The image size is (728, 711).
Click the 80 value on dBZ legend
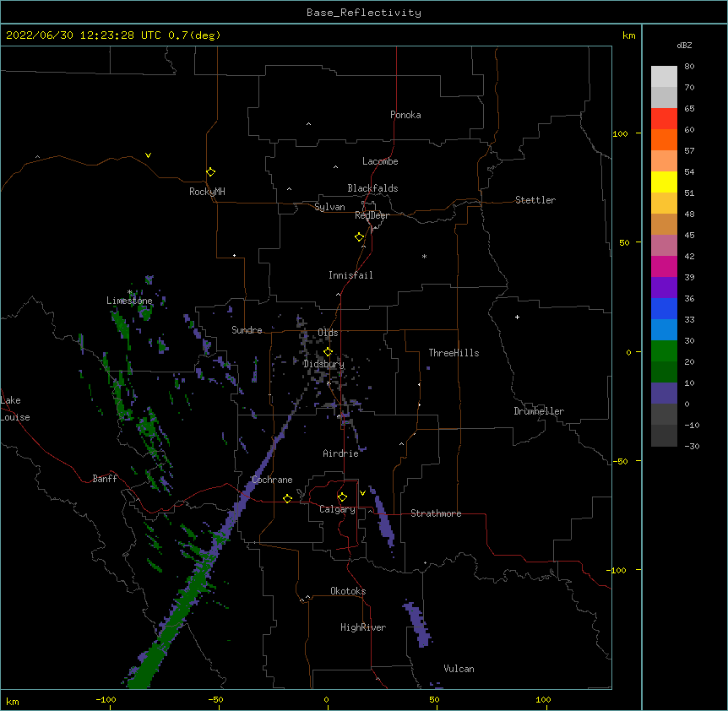click(x=689, y=67)
